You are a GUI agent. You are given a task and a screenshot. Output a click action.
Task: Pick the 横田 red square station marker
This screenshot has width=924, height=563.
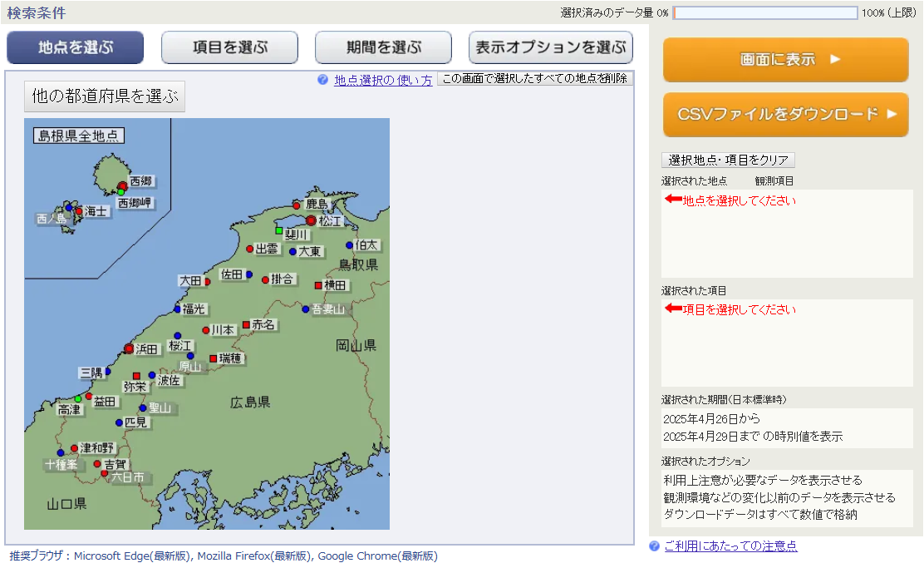[x=317, y=285]
